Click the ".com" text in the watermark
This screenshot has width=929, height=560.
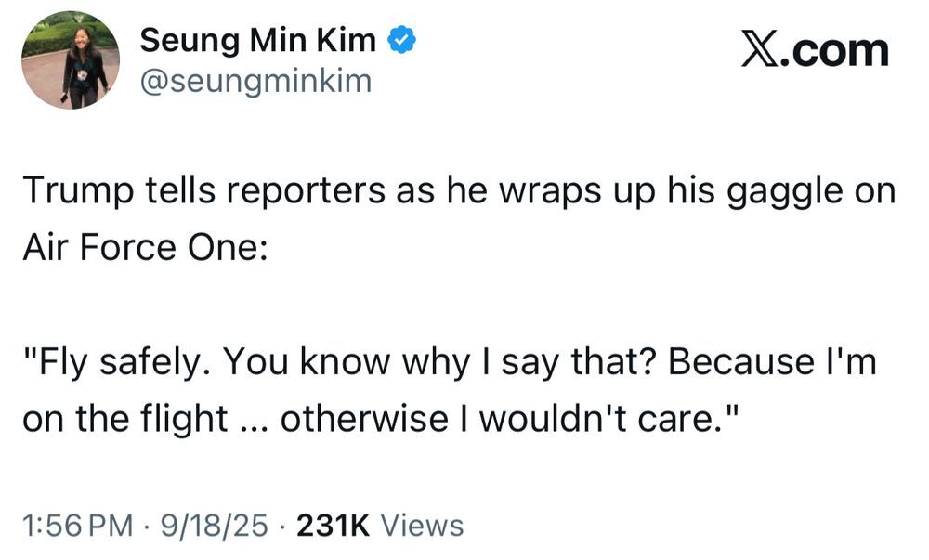(x=834, y=50)
